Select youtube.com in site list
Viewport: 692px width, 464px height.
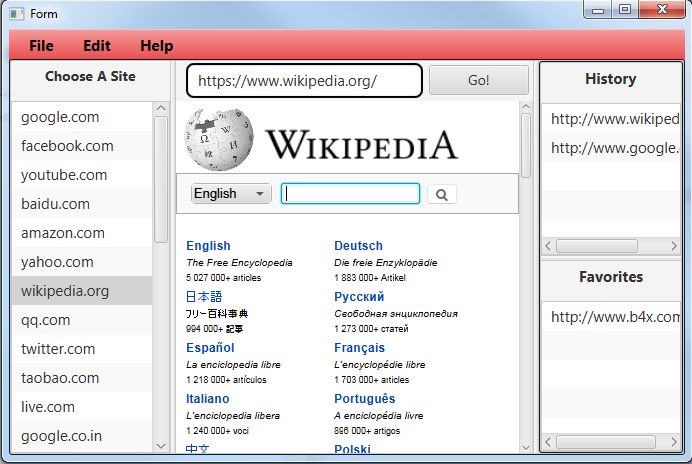click(82, 175)
